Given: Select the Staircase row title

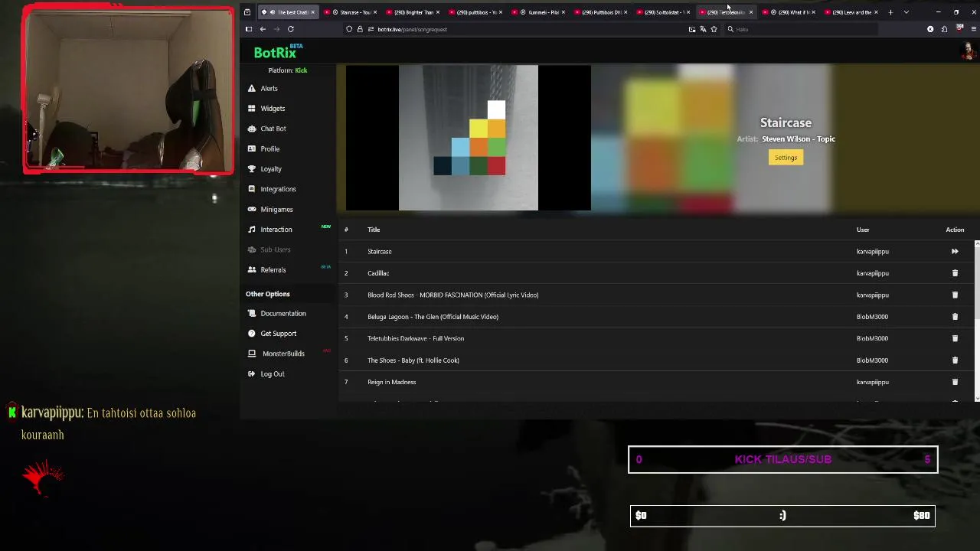Looking at the screenshot, I should click(x=380, y=251).
